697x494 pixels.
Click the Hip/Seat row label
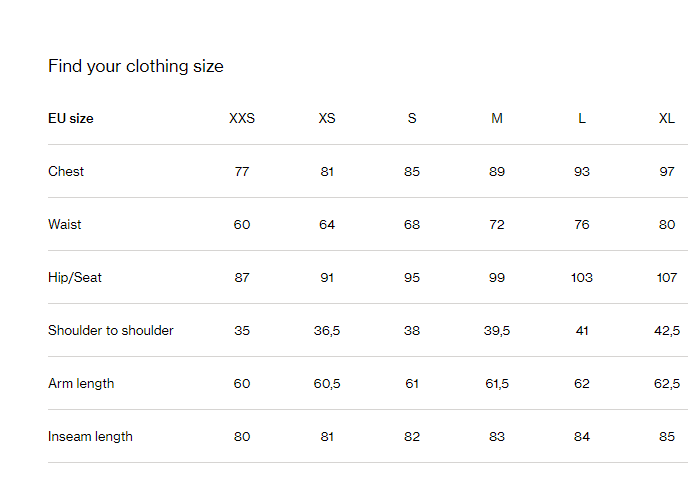(x=75, y=277)
